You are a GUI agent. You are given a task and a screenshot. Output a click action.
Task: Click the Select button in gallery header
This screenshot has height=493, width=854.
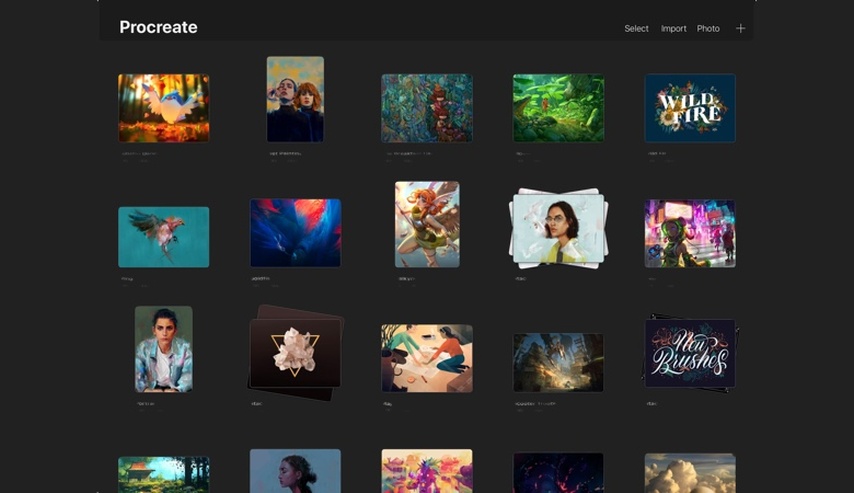pos(636,28)
